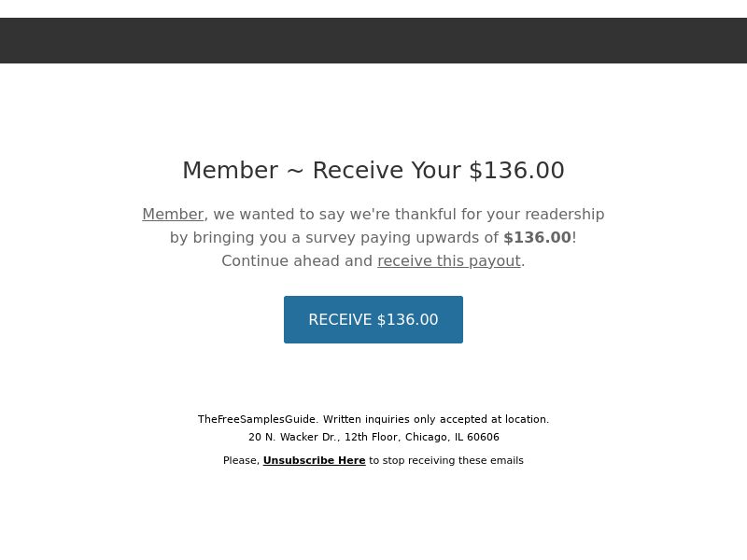Click the Unsubscribe Here link
The width and height of the screenshot is (747, 560).
tap(314, 460)
